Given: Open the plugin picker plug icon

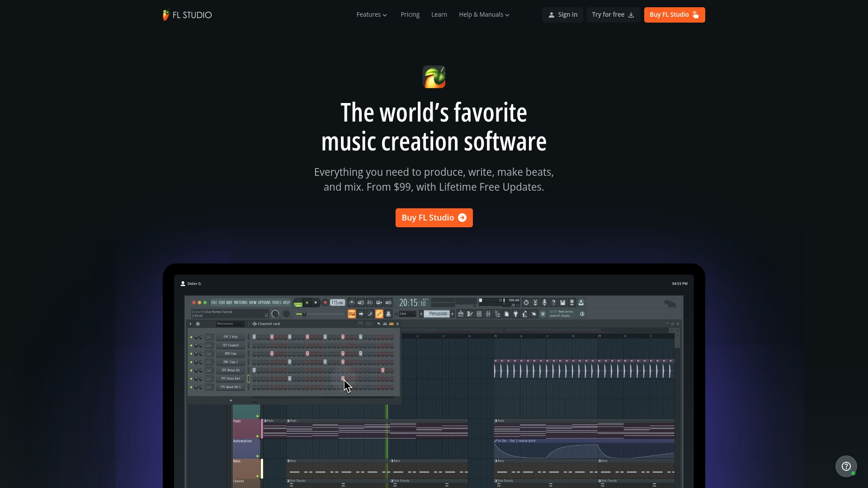Looking at the screenshot, I should pyautogui.click(x=515, y=314).
